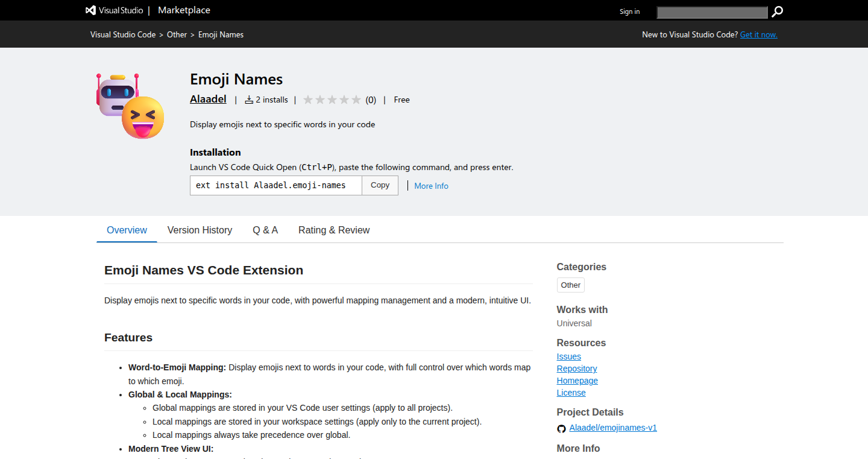Open the Other breadcrumb category

(177, 34)
